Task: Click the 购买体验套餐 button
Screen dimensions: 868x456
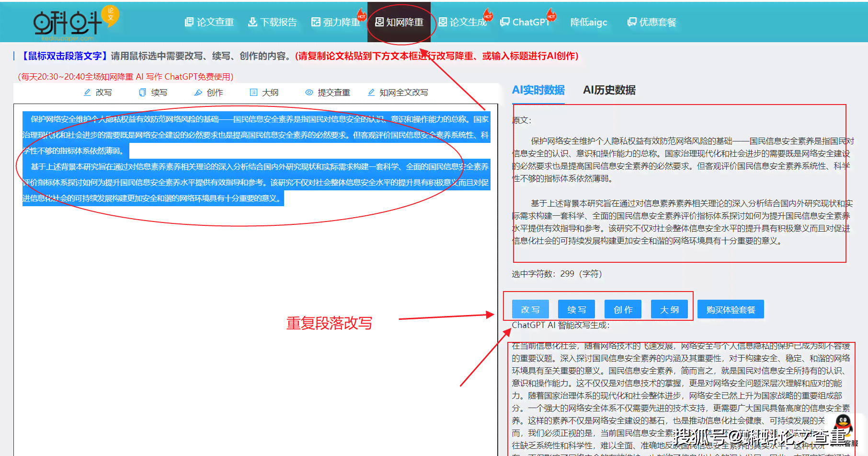Action: click(731, 310)
